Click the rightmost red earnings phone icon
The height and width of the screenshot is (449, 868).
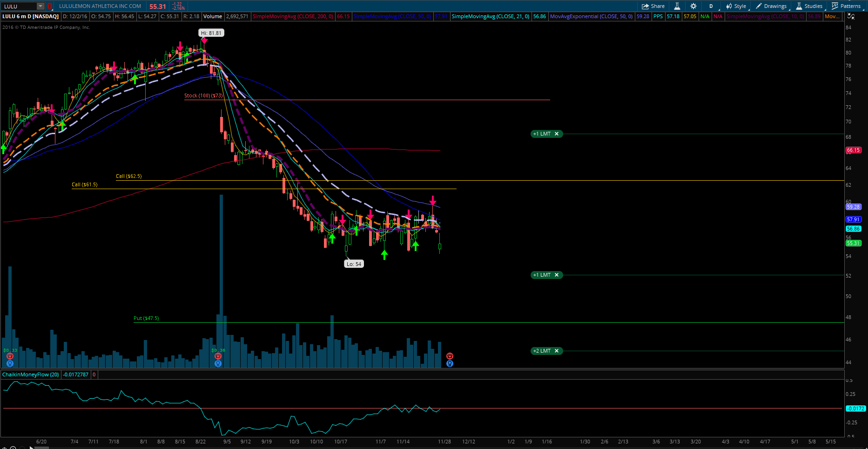click(x=450, y=356)
